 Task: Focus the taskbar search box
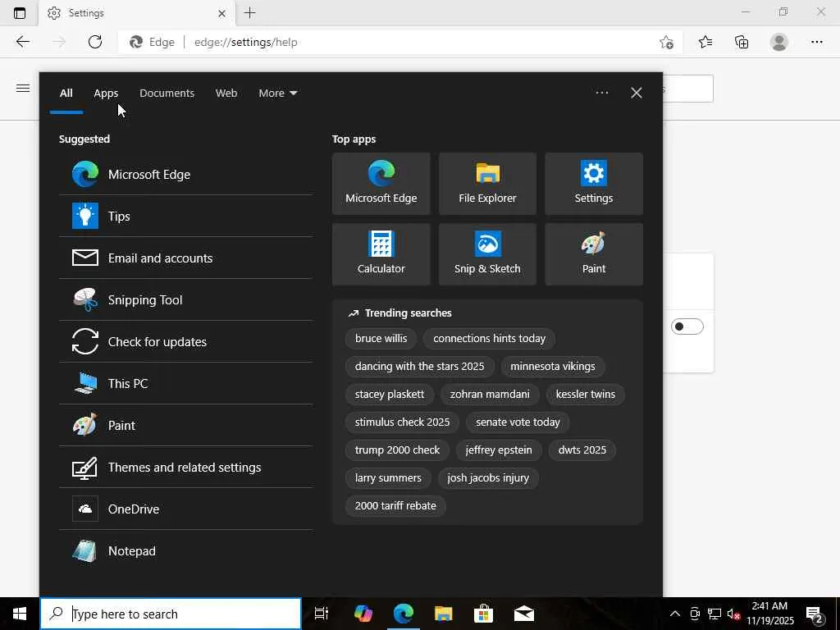[x=171, y=614]
